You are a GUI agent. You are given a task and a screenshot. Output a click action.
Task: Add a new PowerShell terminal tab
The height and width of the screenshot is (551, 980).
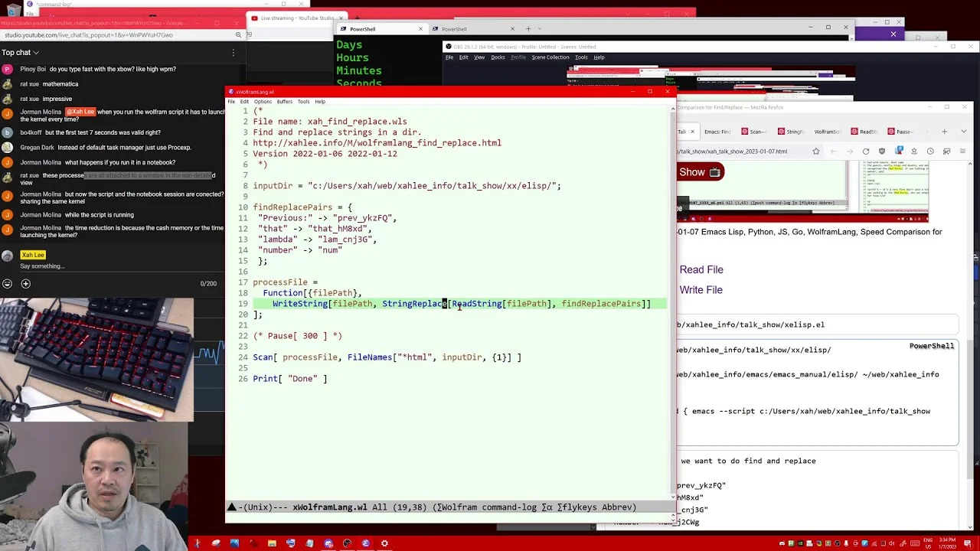pos(528,29)
